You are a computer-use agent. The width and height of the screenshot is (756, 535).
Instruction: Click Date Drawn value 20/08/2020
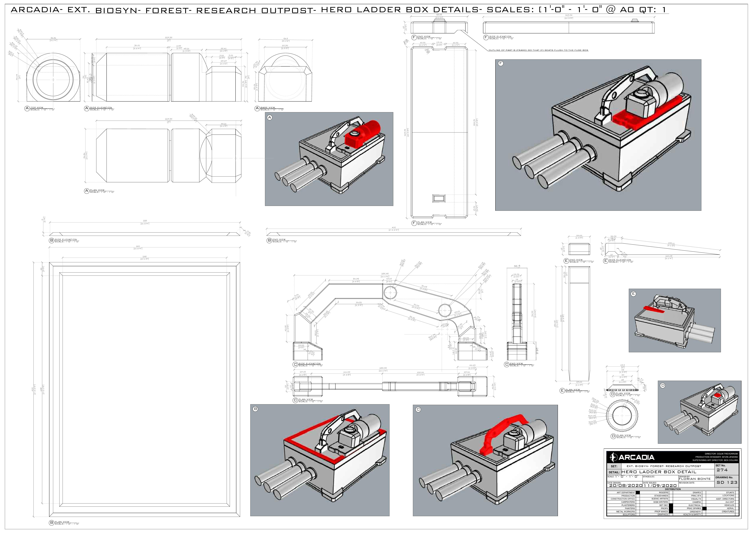[626, 486]
